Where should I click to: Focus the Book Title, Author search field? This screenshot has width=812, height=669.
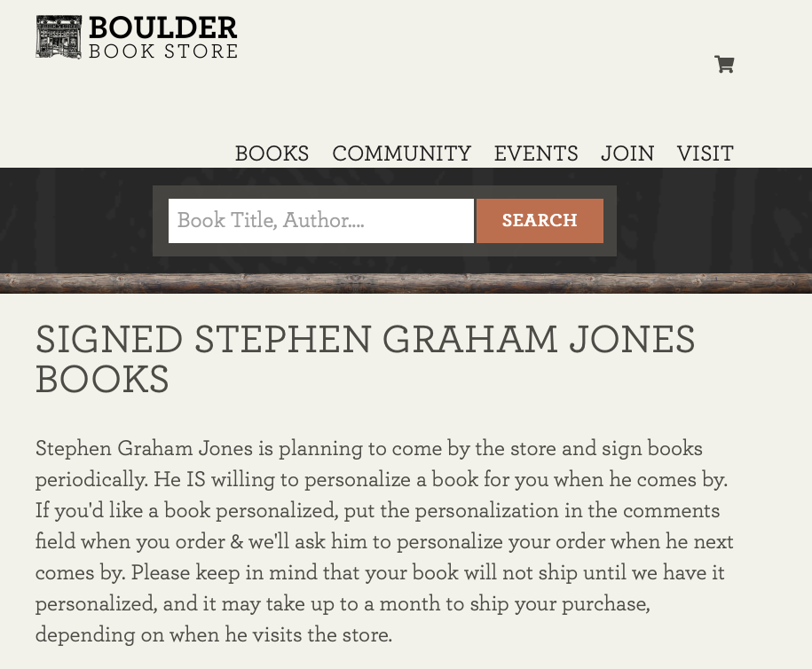[x=320, y=220]
